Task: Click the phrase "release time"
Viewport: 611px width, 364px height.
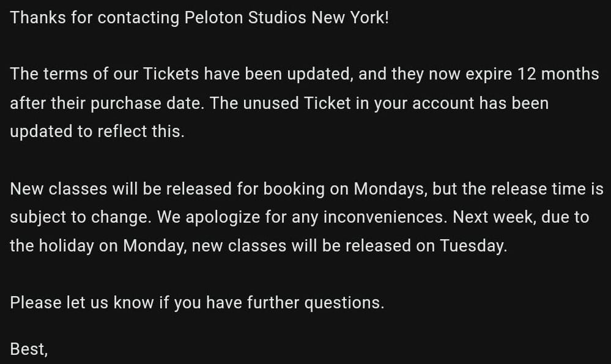Action: click(x=539, y=188)
